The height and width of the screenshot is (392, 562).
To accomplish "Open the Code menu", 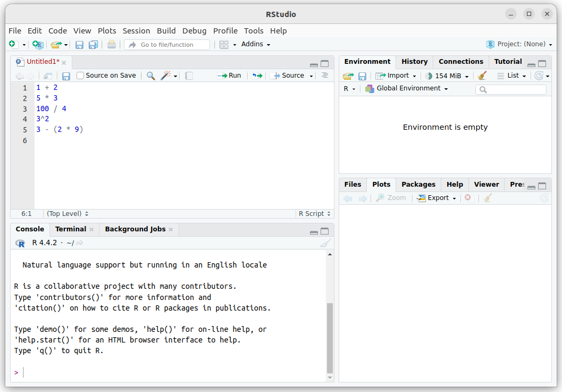I will [58, 31].
